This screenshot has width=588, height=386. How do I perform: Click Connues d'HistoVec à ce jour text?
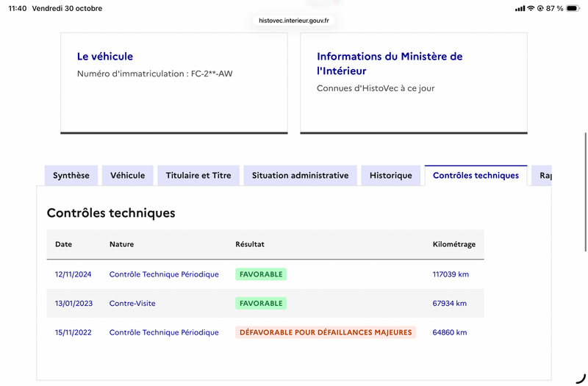click(x=376, y=88)
